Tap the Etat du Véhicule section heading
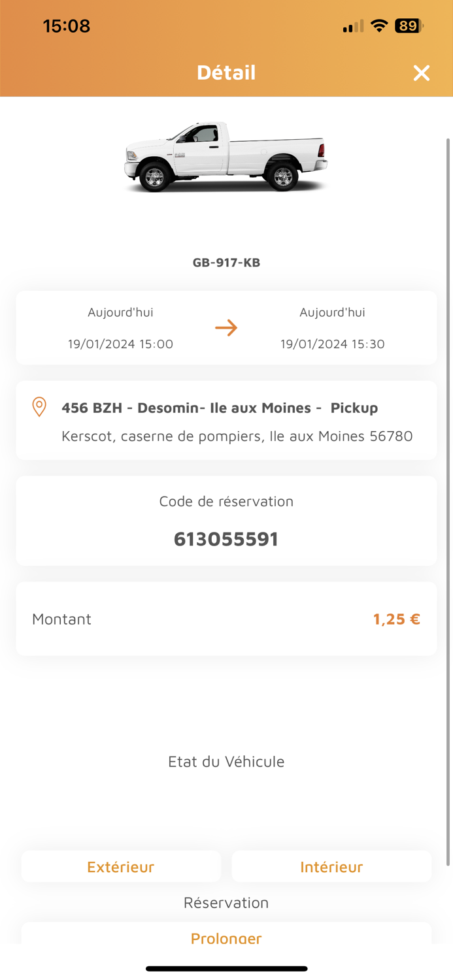 [x=226, y=761]
